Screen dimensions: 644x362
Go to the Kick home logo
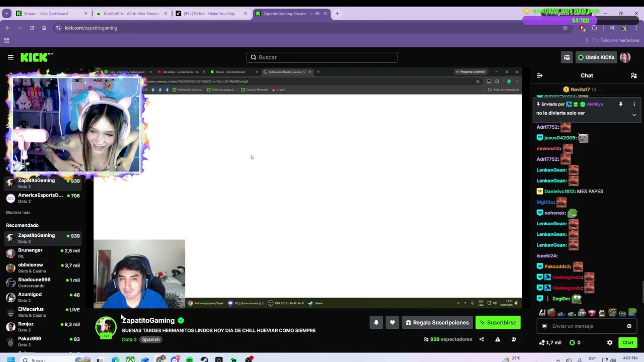click(x=37, y=57)
